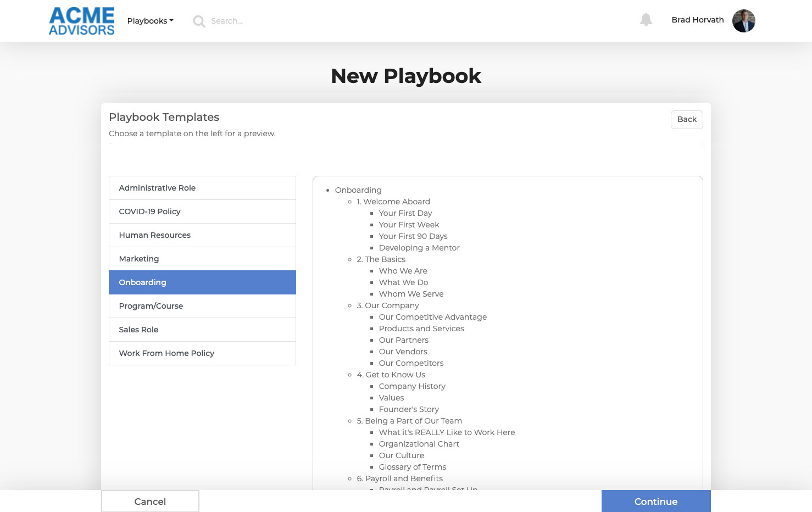
Task: Click 'What it's REALLY Like to Work Here'
Action: (x=447, y=432)
